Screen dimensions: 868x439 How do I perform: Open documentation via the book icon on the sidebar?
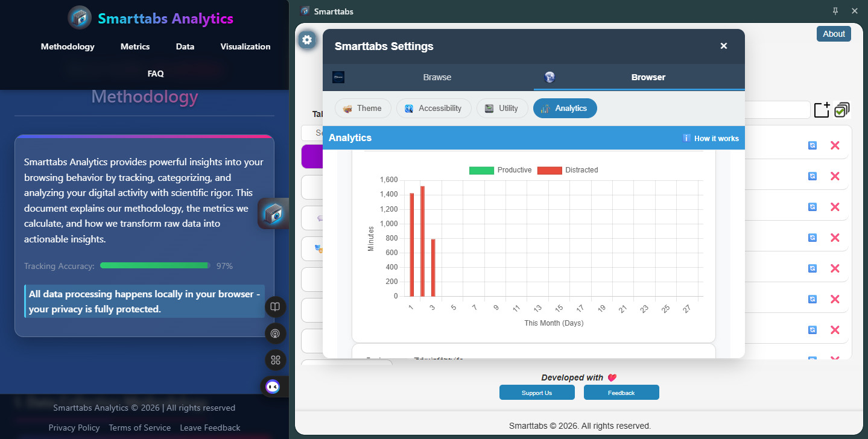275,306
